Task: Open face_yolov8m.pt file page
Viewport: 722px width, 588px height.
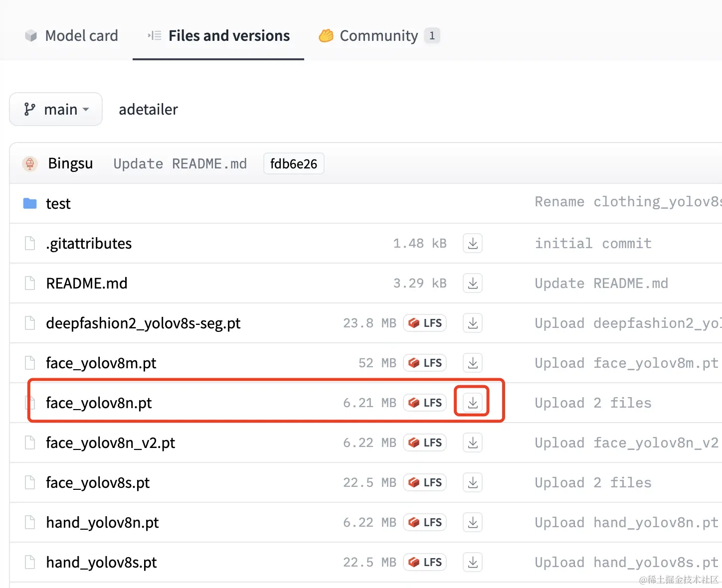Action: (101, 363)
